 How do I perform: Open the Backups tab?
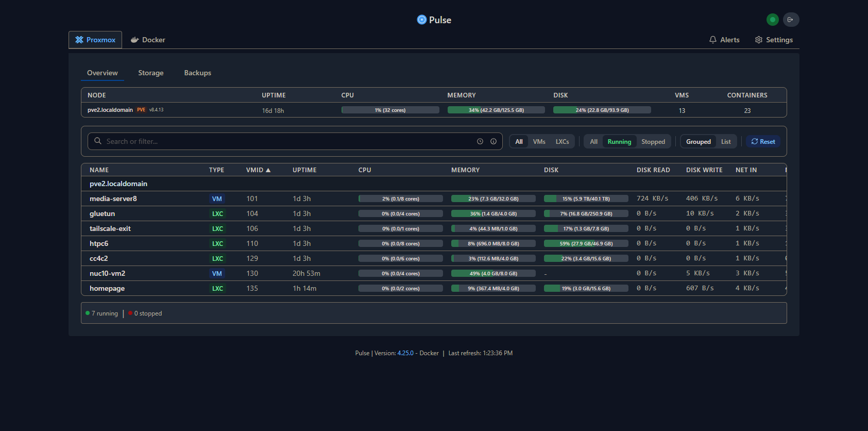tap(197, 73)
